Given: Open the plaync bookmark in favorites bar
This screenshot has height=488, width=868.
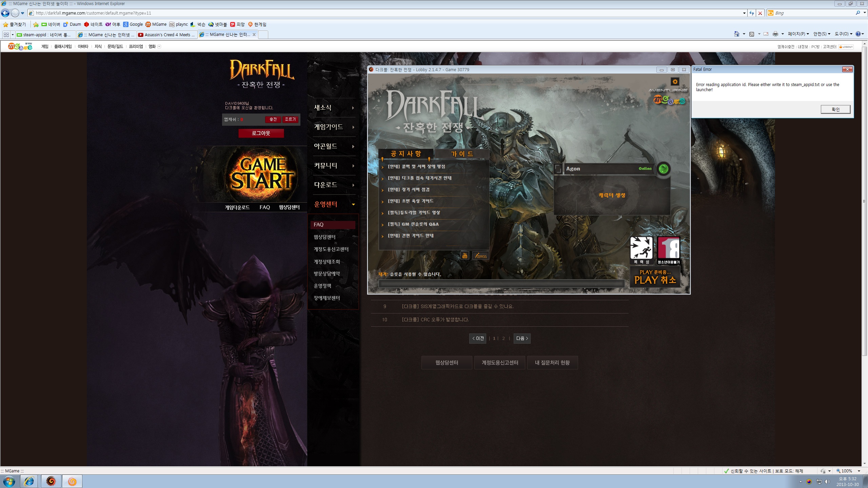Looking at the screenshot, I should click(x=179, y=24).
